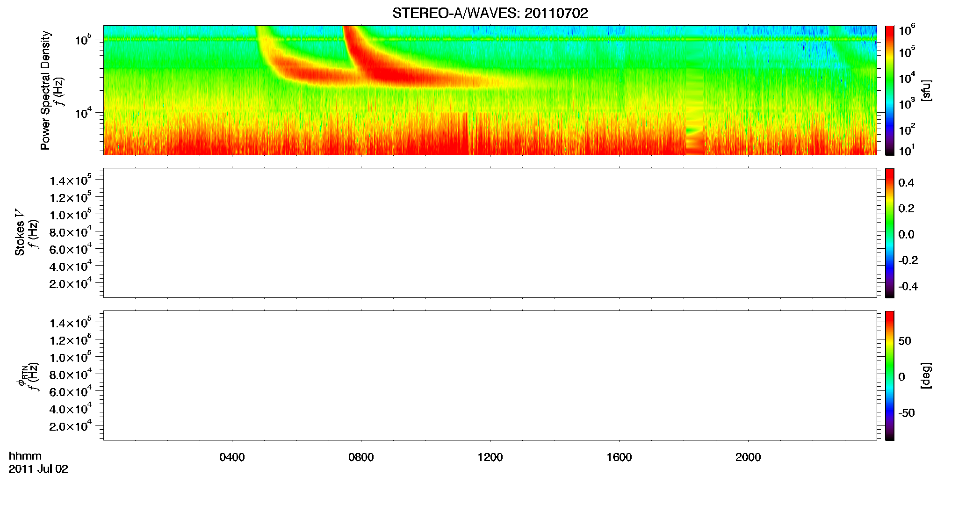Viewport: 980px width, 505px height.
Task: Click the 2000 time tick label
Action: 748,457
